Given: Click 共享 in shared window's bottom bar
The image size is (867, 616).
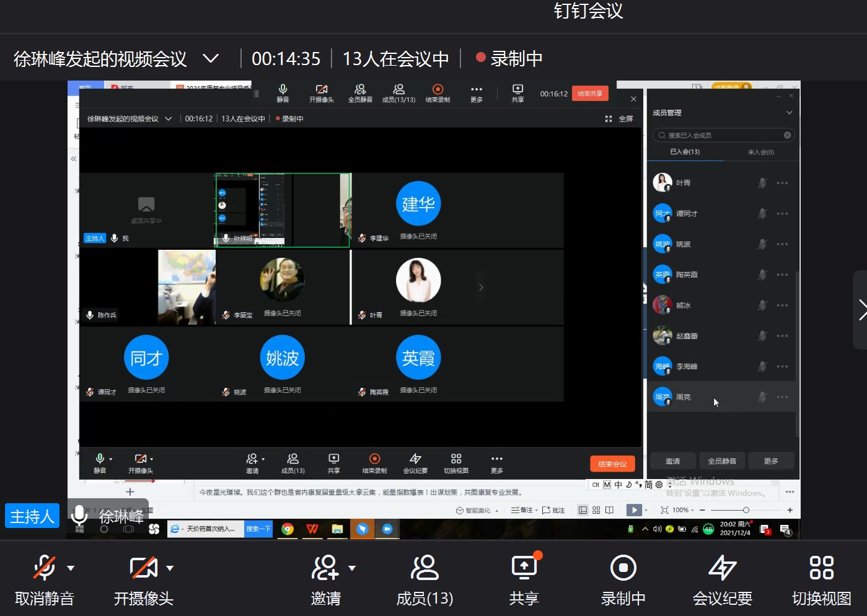Looking at the screenshot, I should coord(333,463).
